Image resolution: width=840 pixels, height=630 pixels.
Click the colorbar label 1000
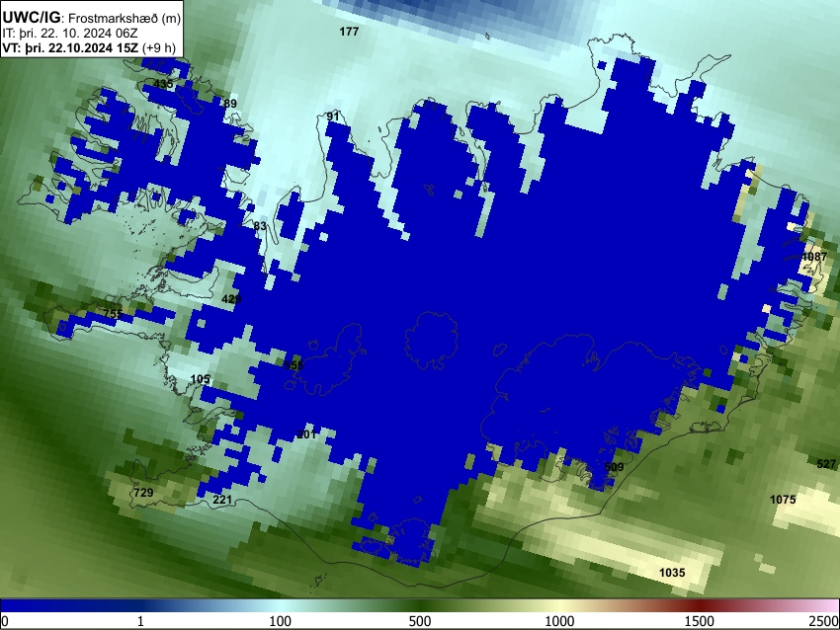tap(559, 621)
